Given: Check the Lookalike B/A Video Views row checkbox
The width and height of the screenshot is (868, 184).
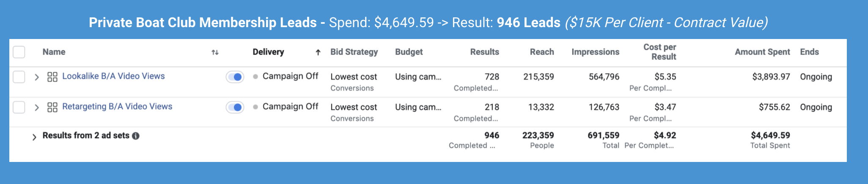Looking at the screenshot, I should coord(19,77).
